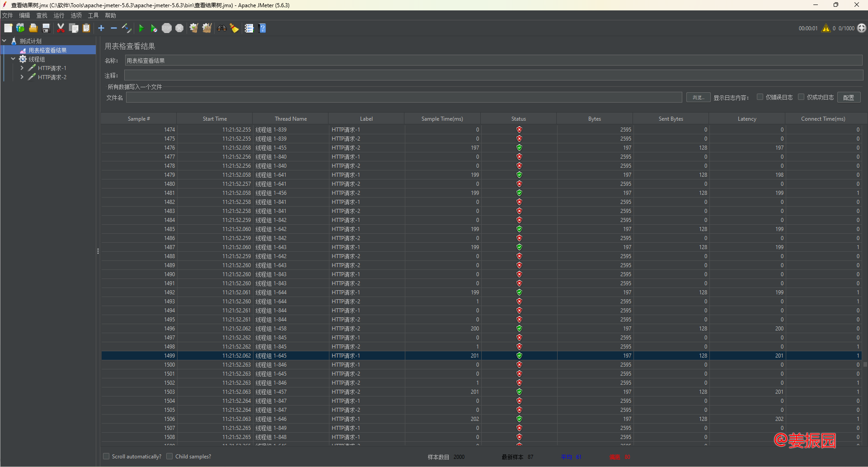Expand the HTTP请求-1 tree node
This screenshot has width=868, height=467.
pyautogui.click(x=22, y=68)
